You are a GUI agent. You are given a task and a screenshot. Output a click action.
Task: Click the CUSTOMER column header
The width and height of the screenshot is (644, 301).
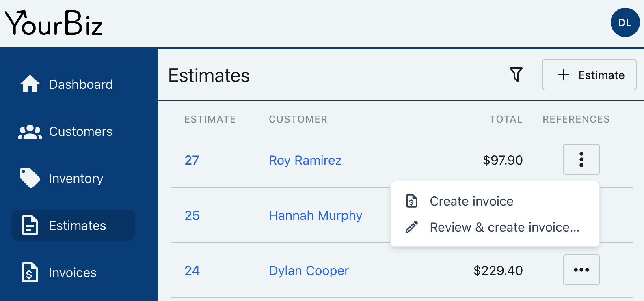point(298,119)
